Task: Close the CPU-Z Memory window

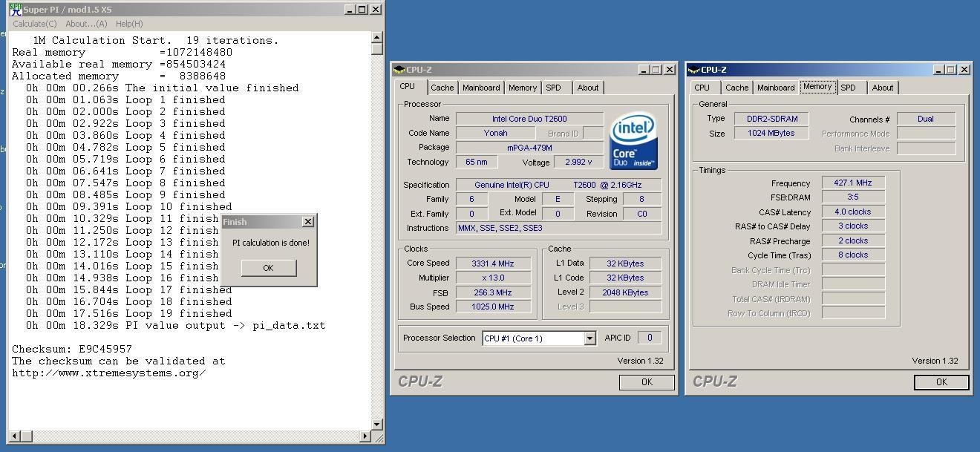Action: (x=964, y=70)
